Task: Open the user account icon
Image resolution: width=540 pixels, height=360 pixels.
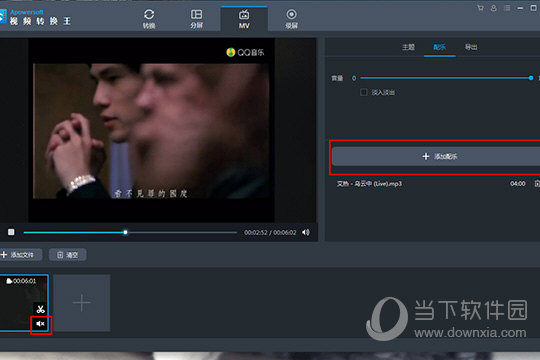Action: pyautogui.click(x=494, y=8)
